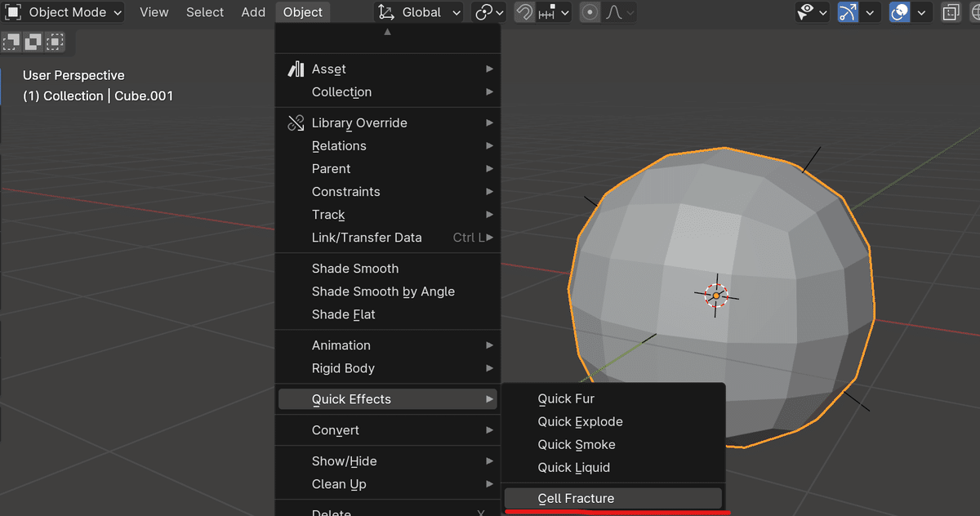Toggle the snap magnet icon
The width and height of the screenshot is (980, 516).
524,12
